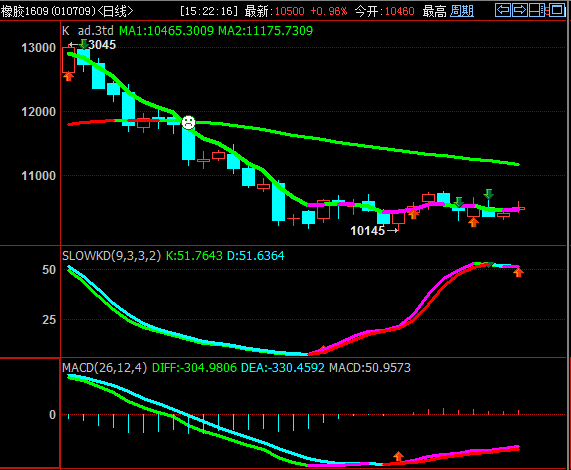
Task: Click the SLOWKD(9,3,3,2) indicator label
Action: tap(111, 256)
